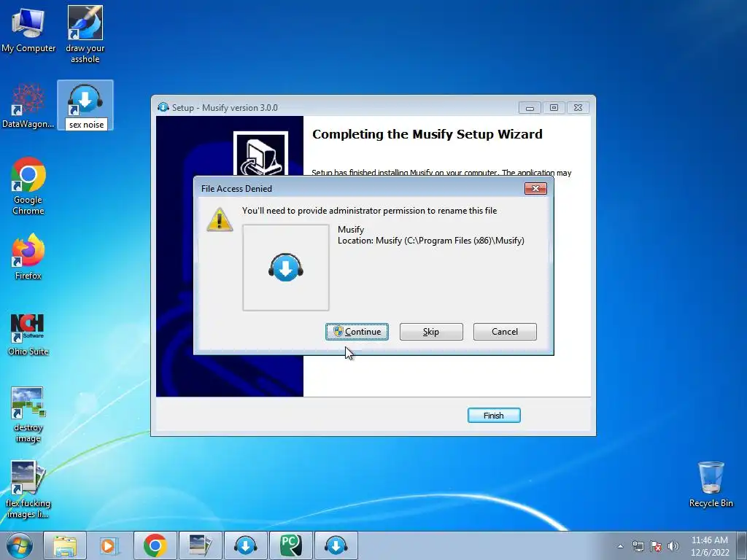Image resolution: width=747 pixels, height=560 pixels.
Task: Click Finish in Musify Setup wizard
Action: [x=494, y=415]
